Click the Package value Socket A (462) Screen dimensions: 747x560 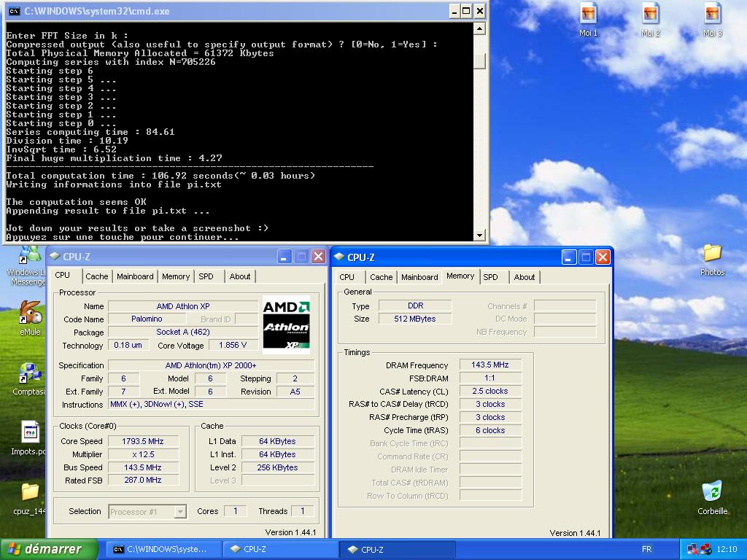point(183,332)
